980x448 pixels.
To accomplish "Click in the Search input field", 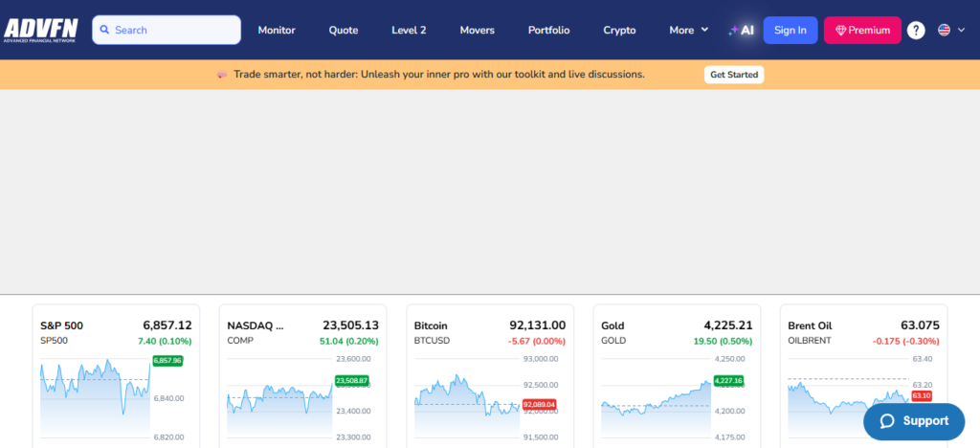I will click(x=172, y=30).
